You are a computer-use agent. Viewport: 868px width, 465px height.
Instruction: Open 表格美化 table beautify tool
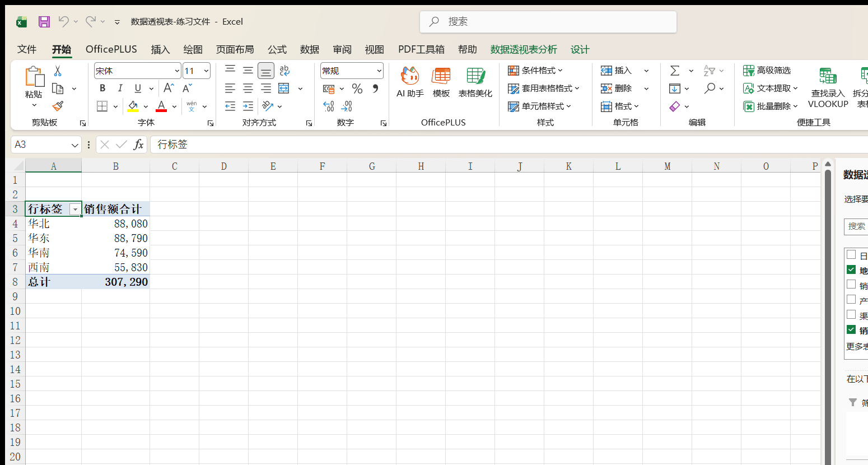click(475, 82)
